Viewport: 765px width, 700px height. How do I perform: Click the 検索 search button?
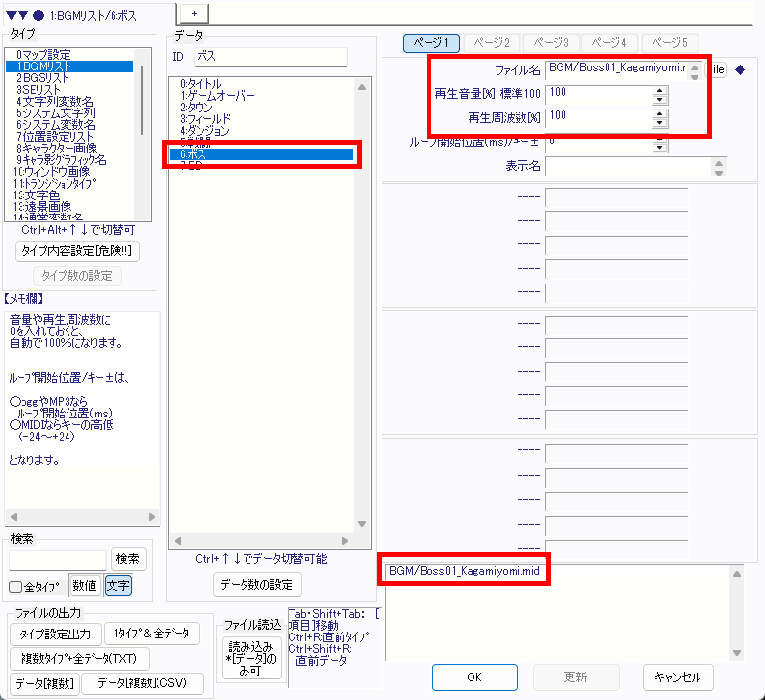[x=128, y=559]
